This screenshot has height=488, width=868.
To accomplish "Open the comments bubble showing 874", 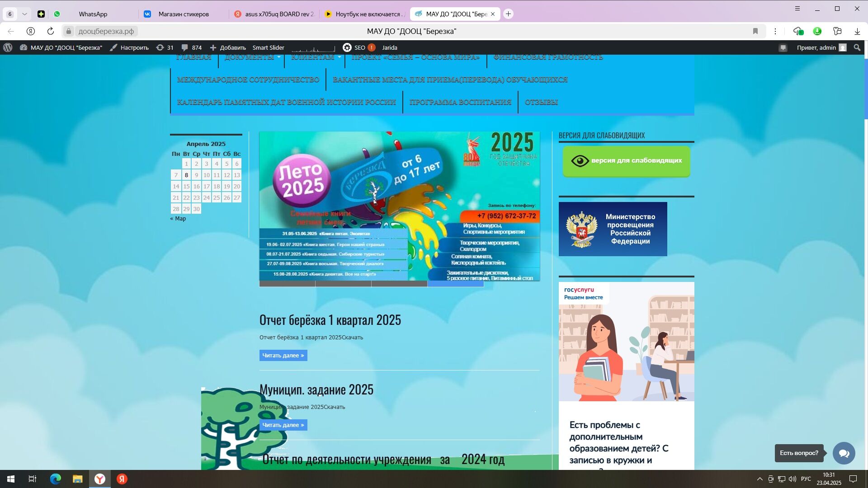I will [191, 47].
